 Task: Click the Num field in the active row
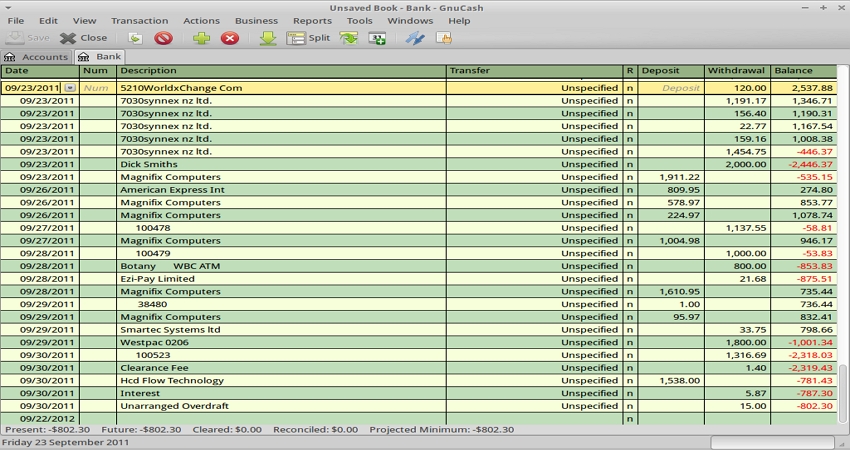(x=98, y=88)
